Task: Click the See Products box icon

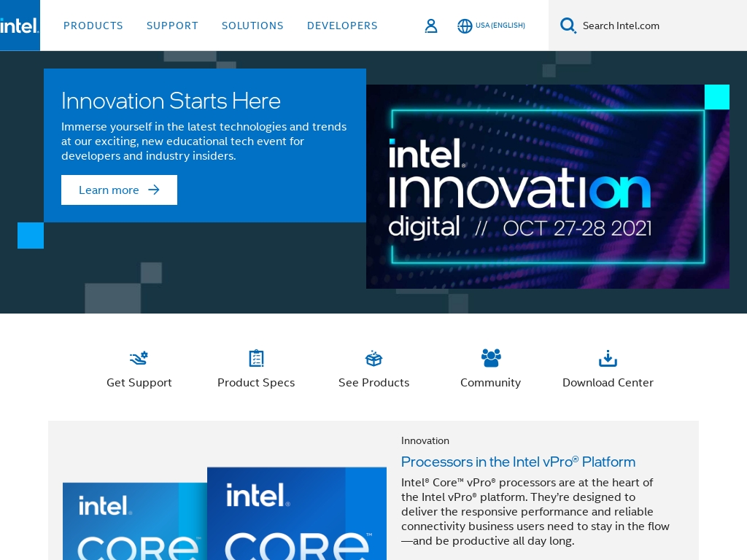Action: click(374, 358)
